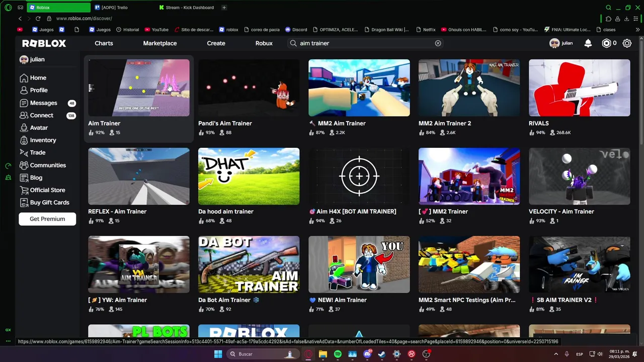Click the YW: Aim Trainer title

(x=117, y=300)
